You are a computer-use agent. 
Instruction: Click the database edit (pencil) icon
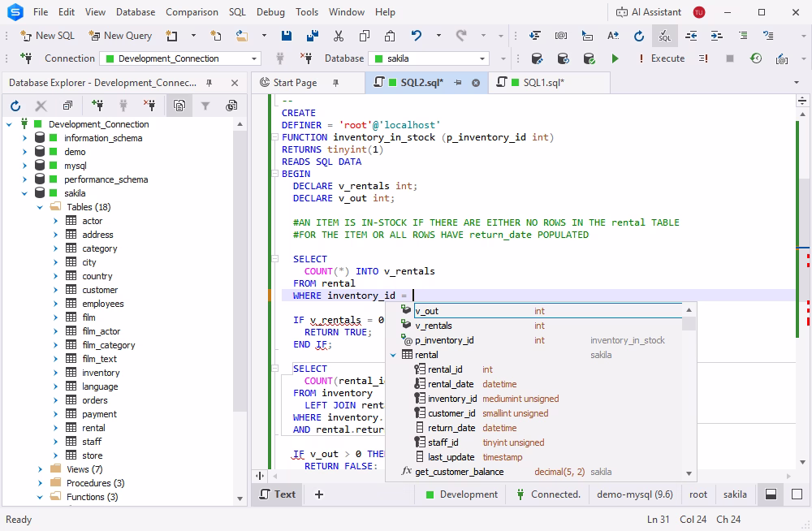(x=537, y=58)
